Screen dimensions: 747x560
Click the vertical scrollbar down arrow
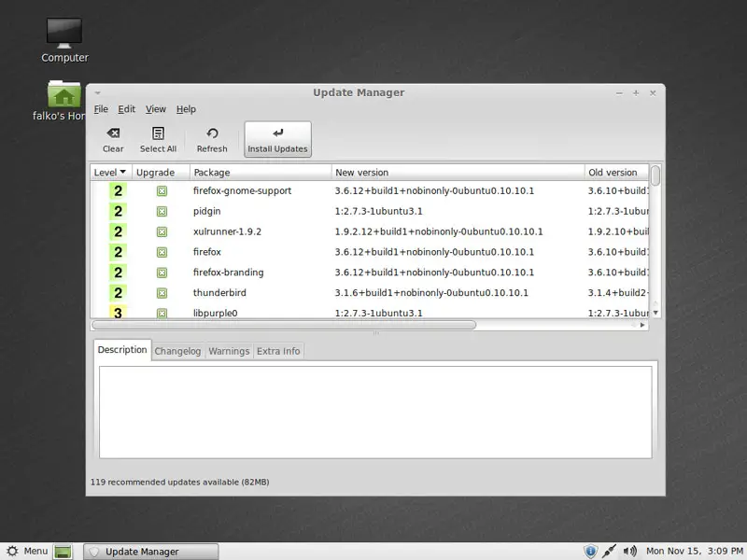tap(655, 313)
